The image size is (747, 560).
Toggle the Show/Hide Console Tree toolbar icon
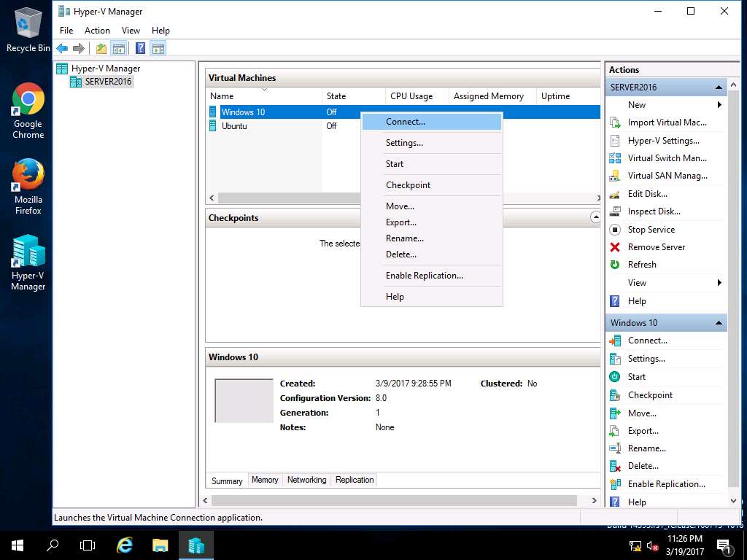119,48
